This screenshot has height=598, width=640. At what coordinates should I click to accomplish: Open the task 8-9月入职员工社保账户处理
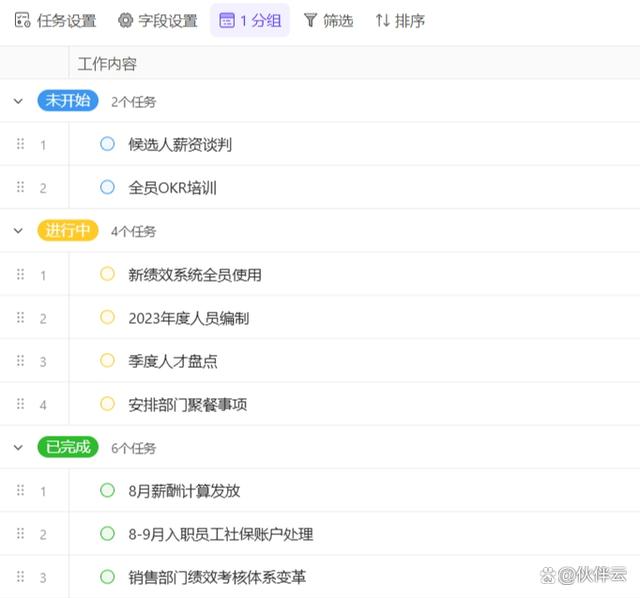coord(221,534)
